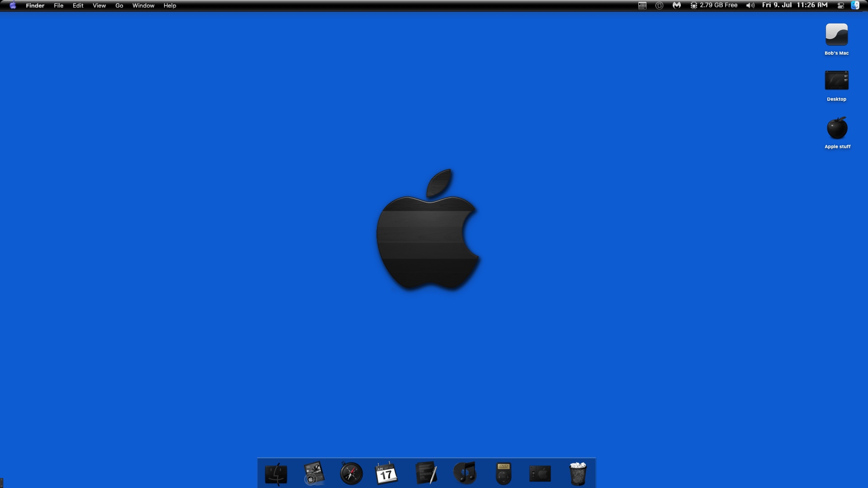Open the File menu
Viewport: 868px width, 488px height.
point(58,5)
